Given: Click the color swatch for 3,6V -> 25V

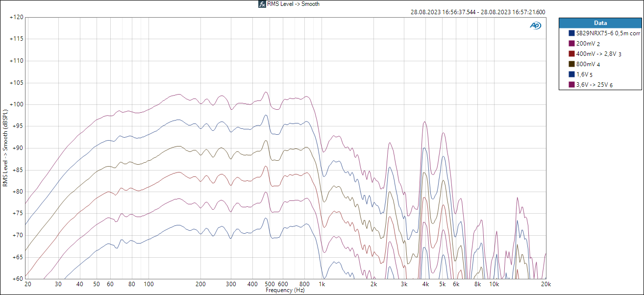Looking at the screenshot, I should tap(571, 85).
